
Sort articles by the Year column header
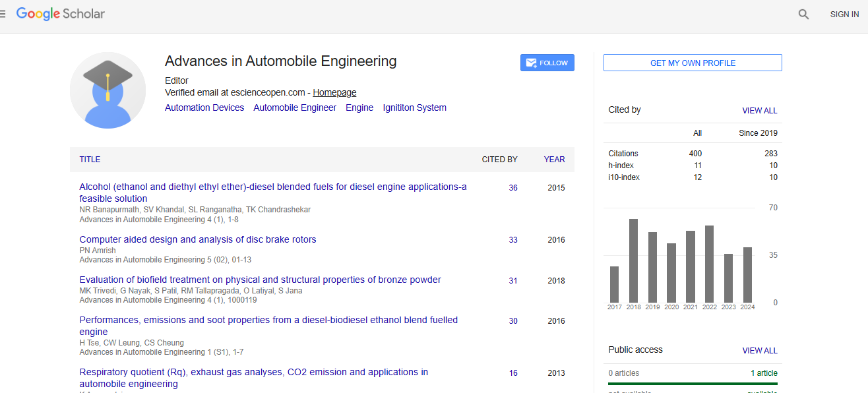click(x=554, y=160)
